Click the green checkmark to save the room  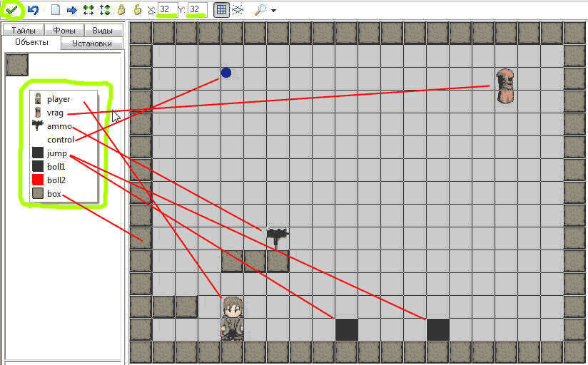pos(12,10)
